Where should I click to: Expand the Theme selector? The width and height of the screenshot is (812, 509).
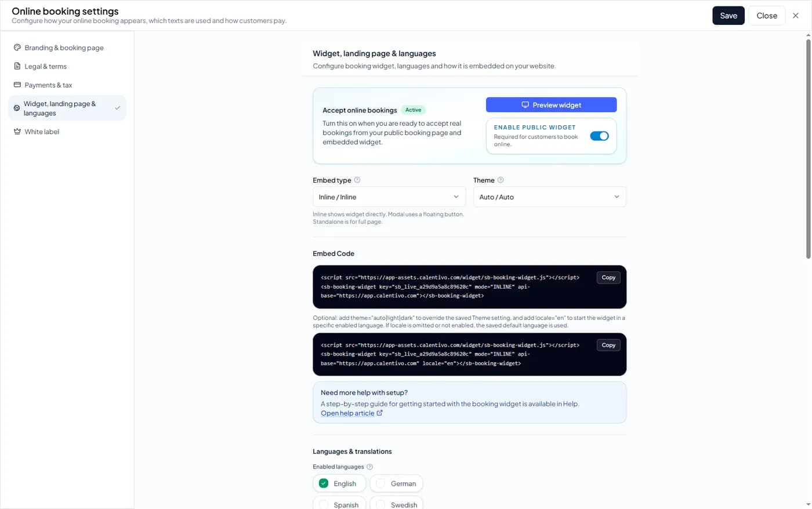[549, 197]
